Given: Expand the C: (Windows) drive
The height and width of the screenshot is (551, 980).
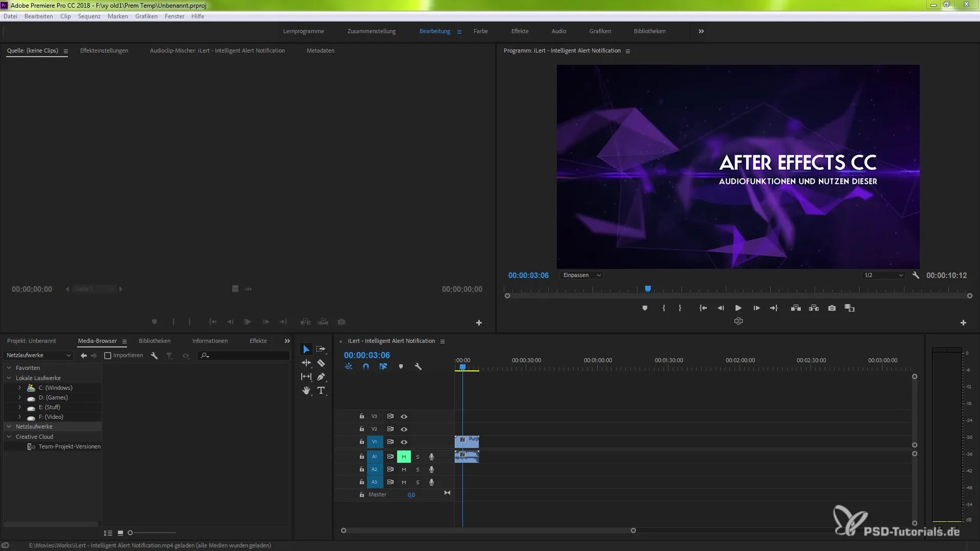Looking at the screenshot, I should tap(20, 388).
